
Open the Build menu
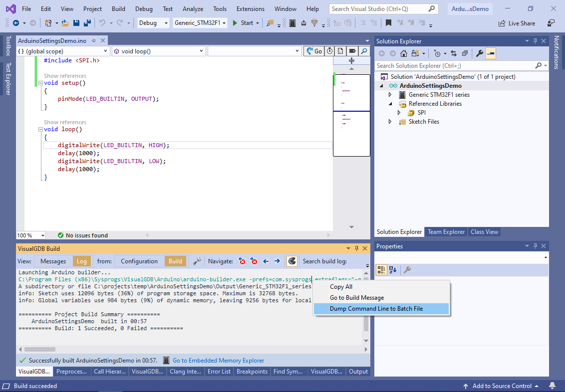119,9
